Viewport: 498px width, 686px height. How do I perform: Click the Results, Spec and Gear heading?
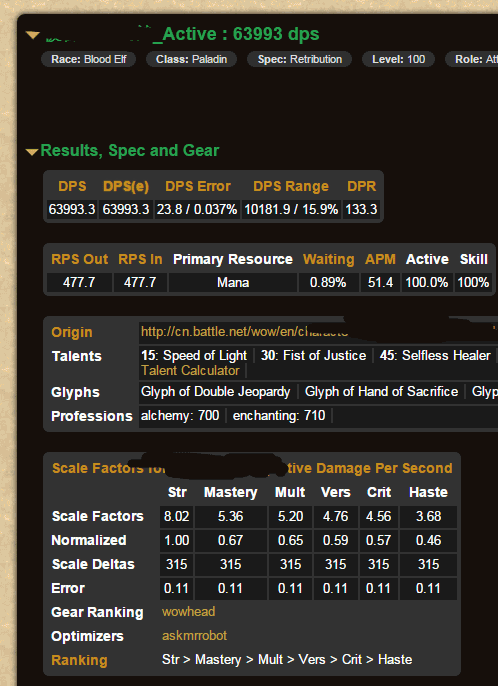click(x=130, y=150)
